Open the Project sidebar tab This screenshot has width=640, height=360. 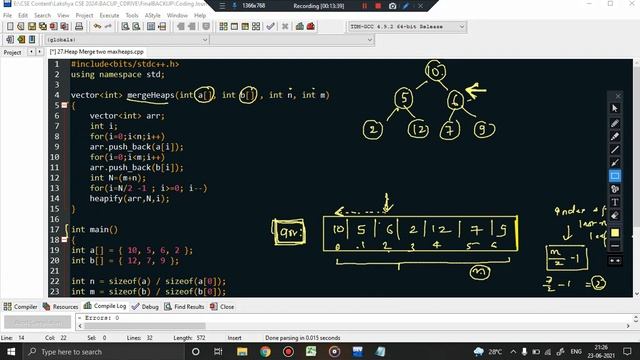coord(12,52)
